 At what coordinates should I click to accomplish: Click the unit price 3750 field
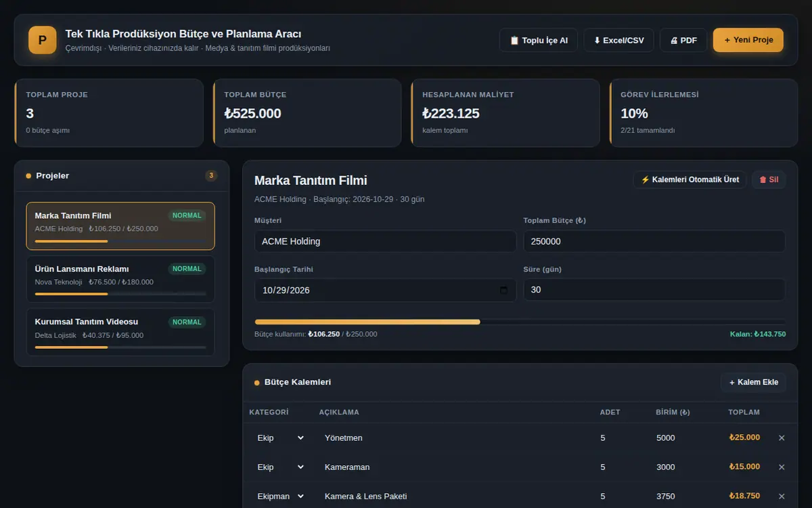pos(682,496)
